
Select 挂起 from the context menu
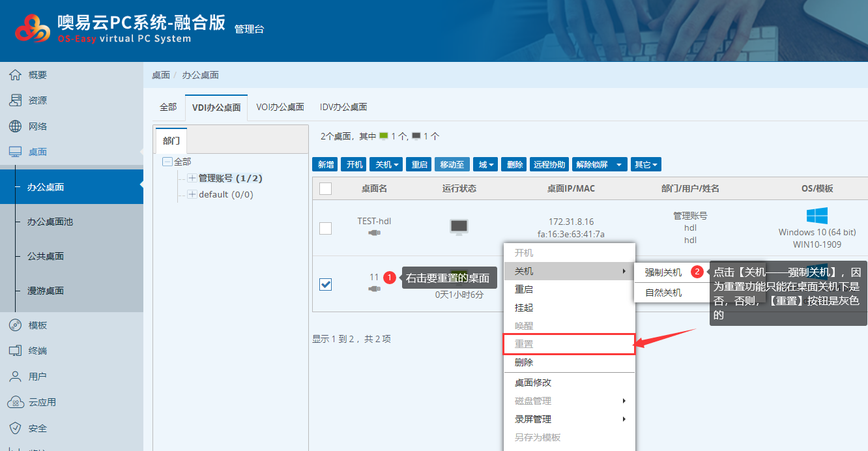tap(524, 308)
